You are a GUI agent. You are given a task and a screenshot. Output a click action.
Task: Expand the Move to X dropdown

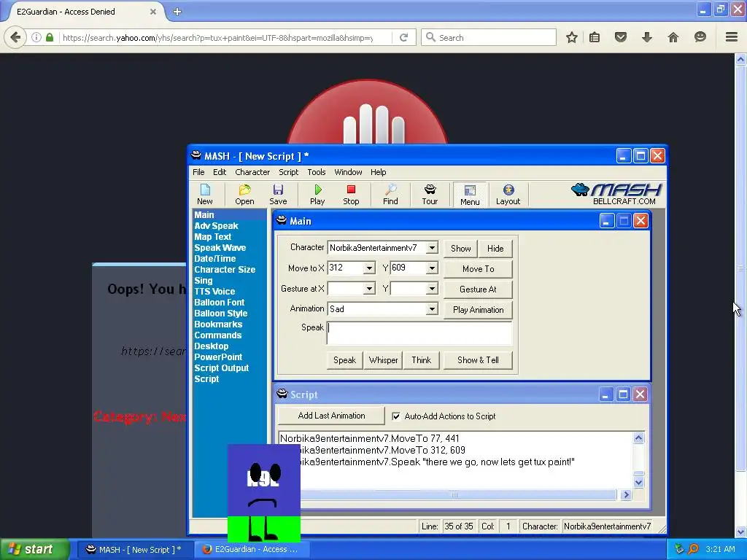[x=369, y=268]
